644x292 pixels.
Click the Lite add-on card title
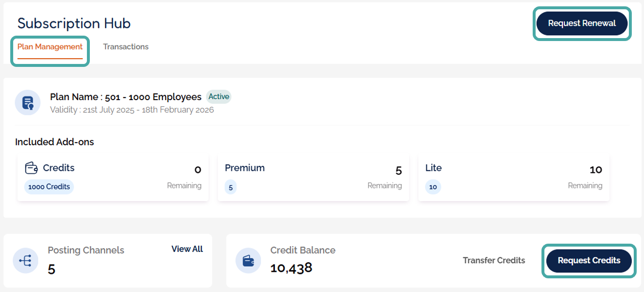click(433, 168)
